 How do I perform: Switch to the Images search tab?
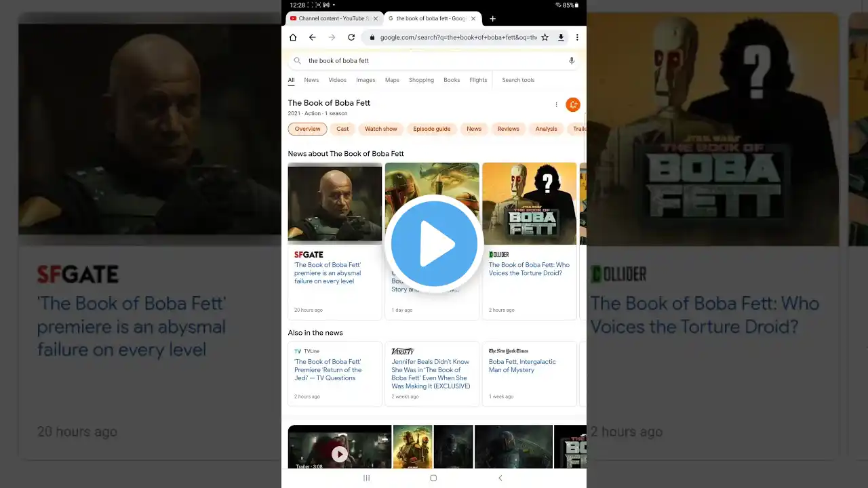pos(366,80)
